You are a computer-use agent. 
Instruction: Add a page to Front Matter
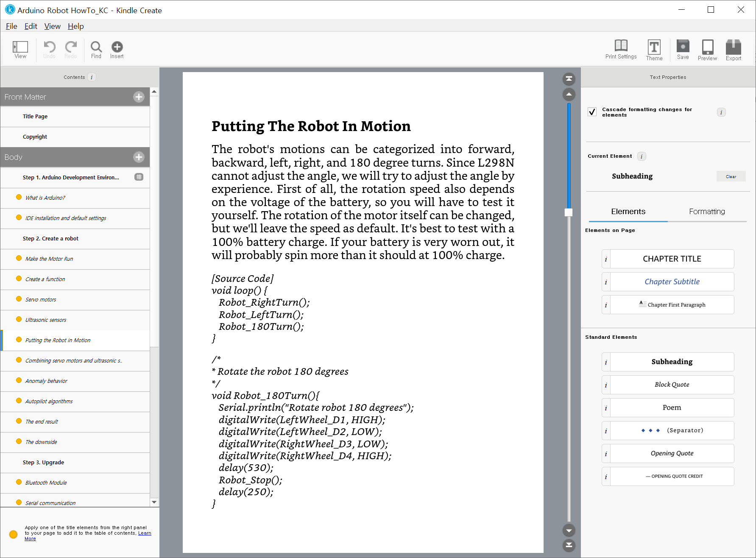(x=139, y=97)
